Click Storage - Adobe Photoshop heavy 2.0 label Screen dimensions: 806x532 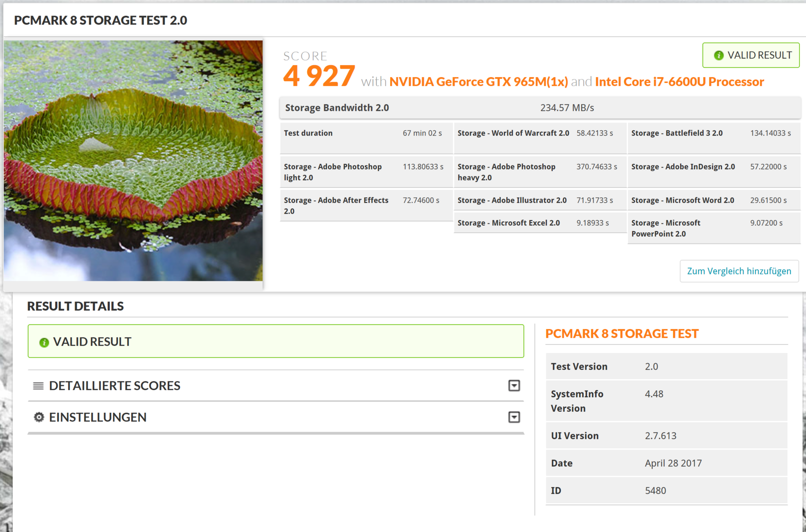(x=506, y=172)
